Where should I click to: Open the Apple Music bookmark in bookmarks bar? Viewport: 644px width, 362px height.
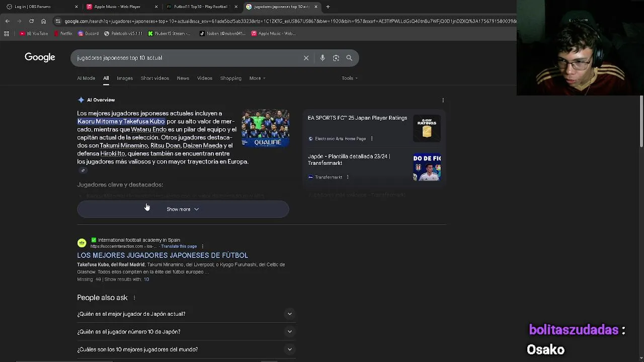273,34
